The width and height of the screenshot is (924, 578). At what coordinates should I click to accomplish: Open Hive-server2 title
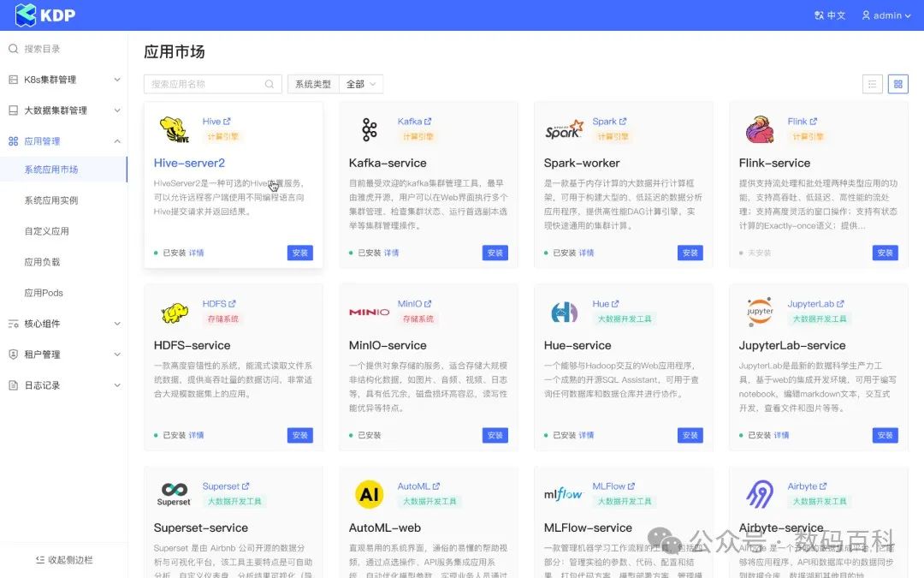(189, 163)
